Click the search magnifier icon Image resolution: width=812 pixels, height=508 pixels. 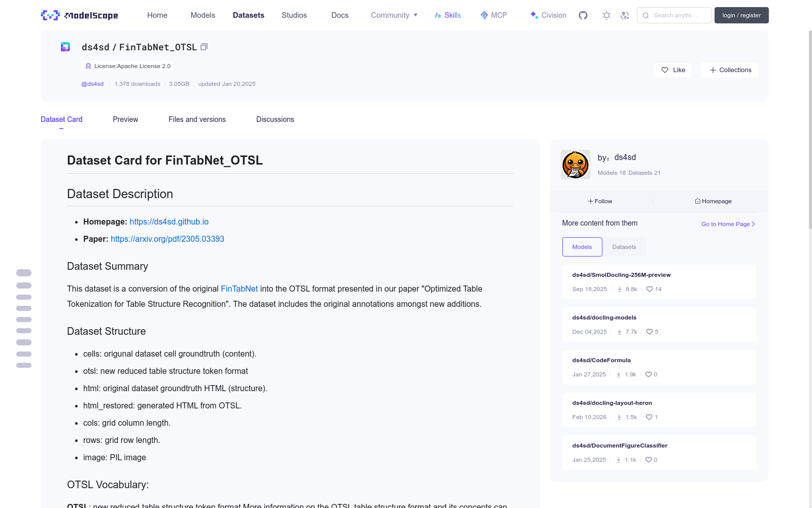[x=646, y=15]
